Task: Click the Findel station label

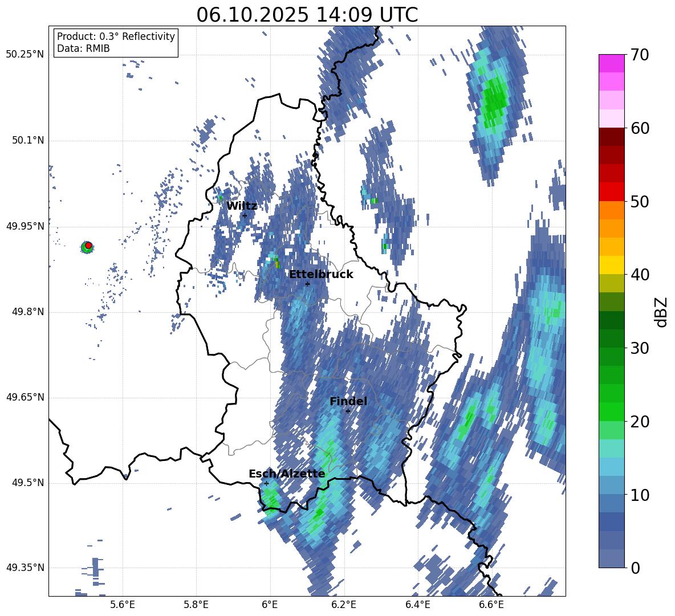Action: pos(348,401)
